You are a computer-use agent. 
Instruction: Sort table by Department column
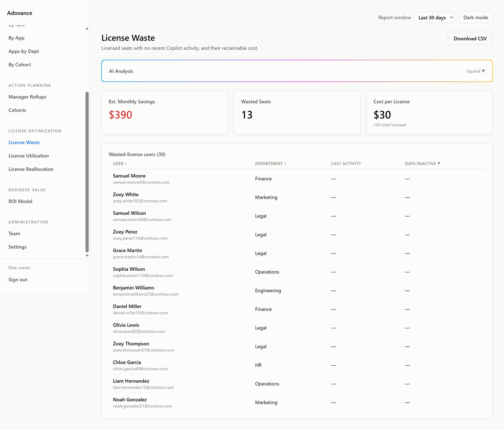(270, 164)
